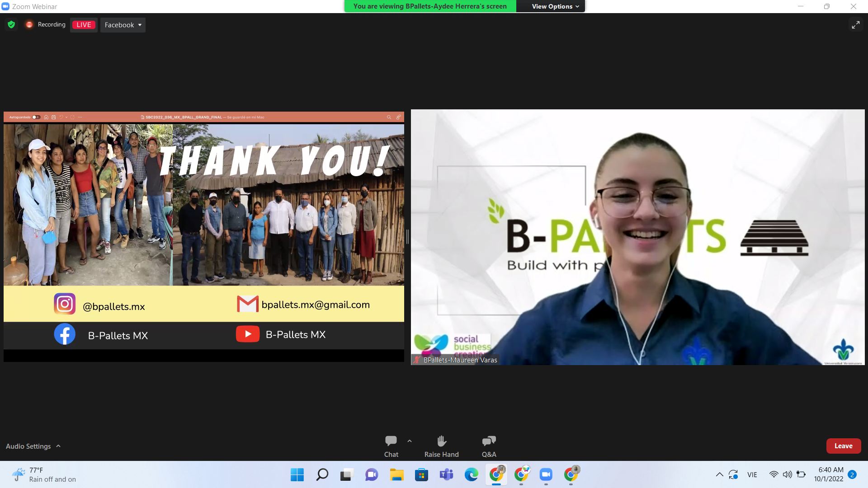Screen dimensions: 868x488
Task: Open Task View from the taskbar
Action: coord(347,474)
